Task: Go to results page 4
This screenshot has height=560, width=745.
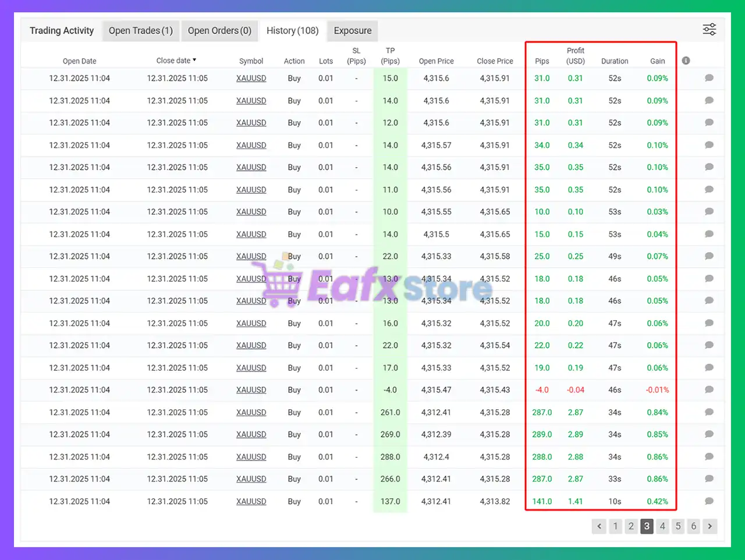Action: 662,526
